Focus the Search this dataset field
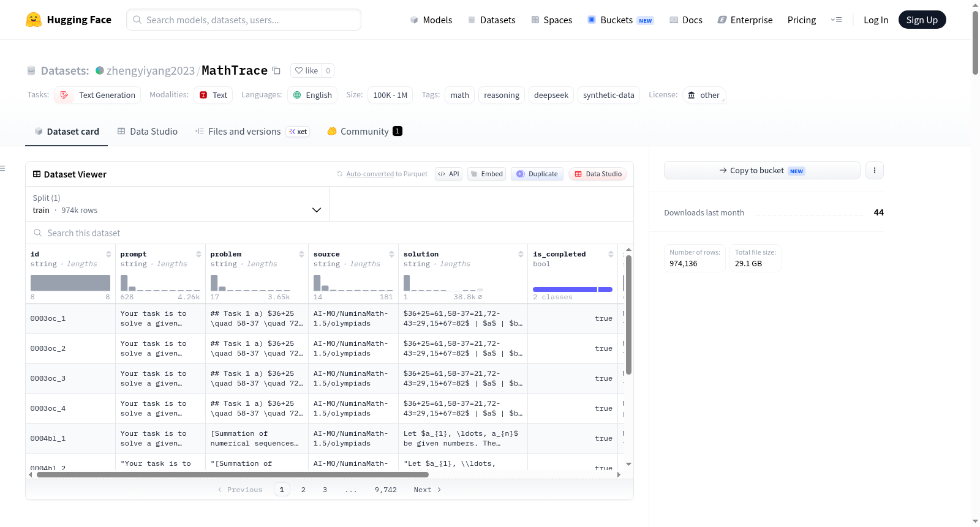980x527 pixels. click(330, 233)
